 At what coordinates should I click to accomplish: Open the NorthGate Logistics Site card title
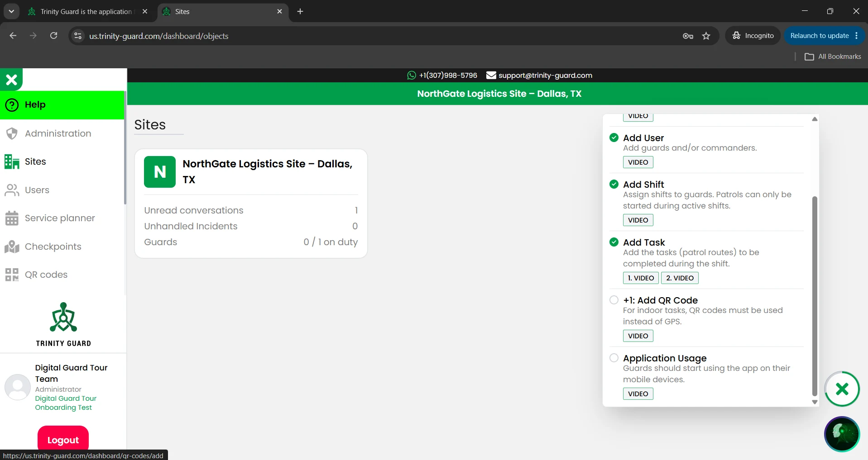coord(267,171)
